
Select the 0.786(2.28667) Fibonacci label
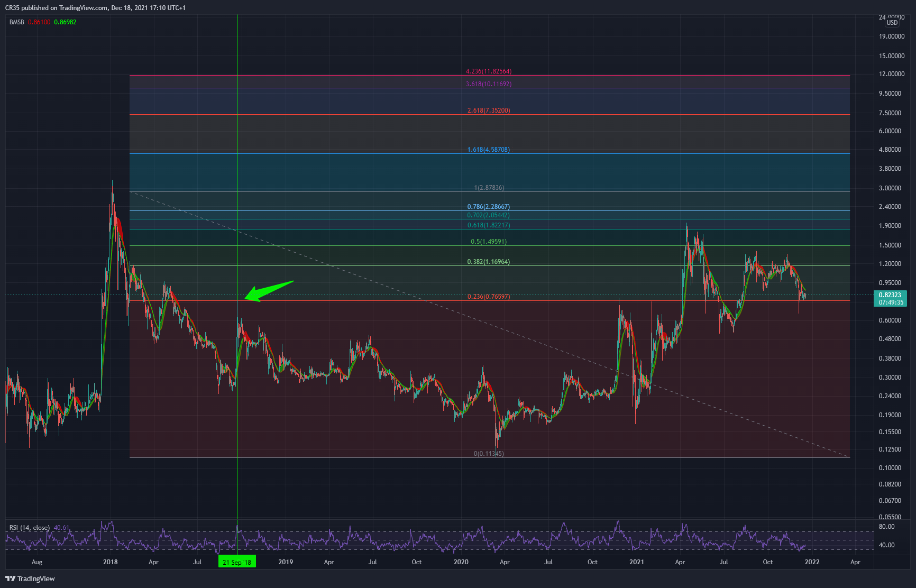[x=489, y=207]
